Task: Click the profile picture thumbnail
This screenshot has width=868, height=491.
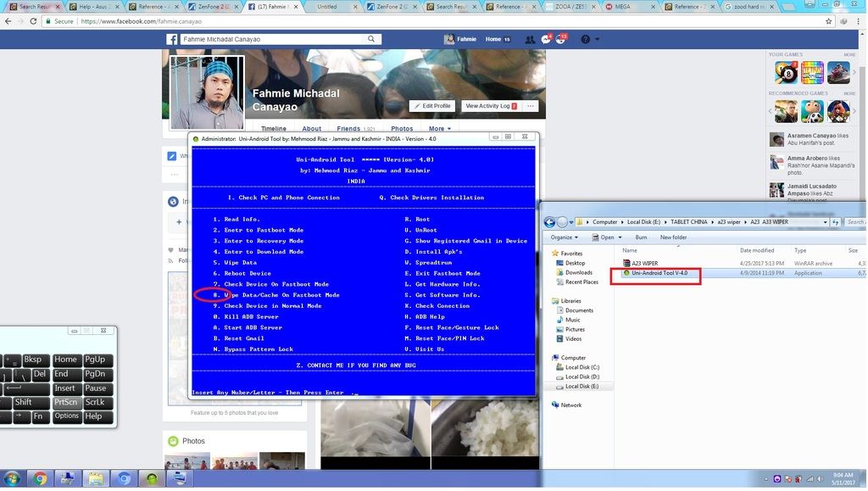Action: 207,92
